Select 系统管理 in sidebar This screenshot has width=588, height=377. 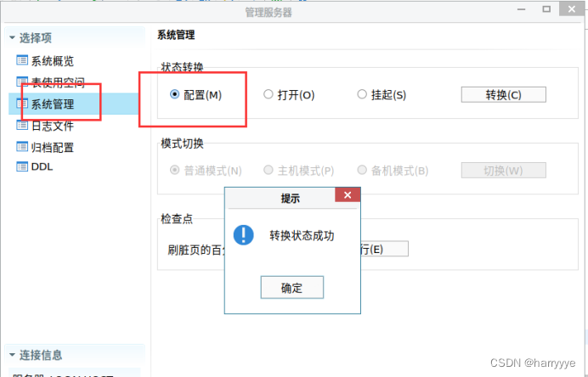pyautogui.click(x=52, y=104)
